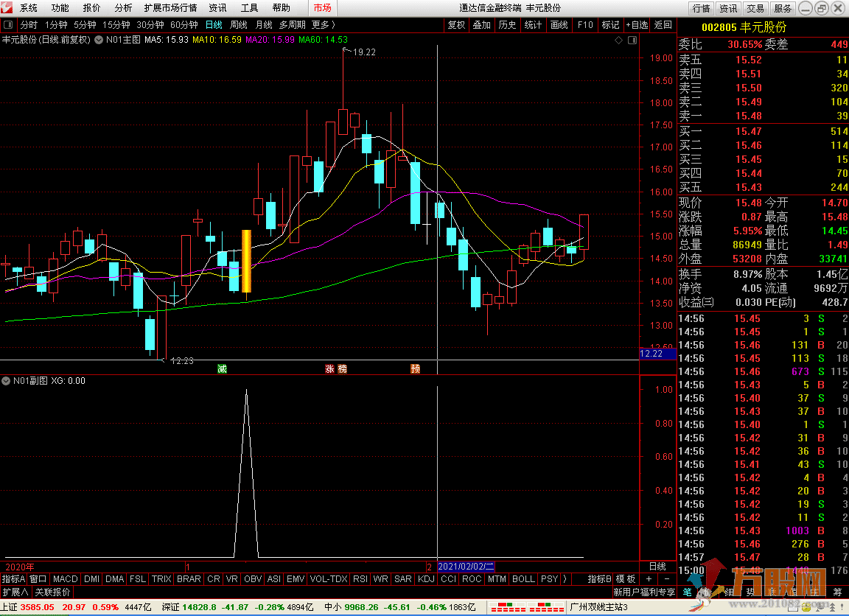The image size is (849, 616).
Task: Switch to 5分钟 period
Action: tap(85, 25)
